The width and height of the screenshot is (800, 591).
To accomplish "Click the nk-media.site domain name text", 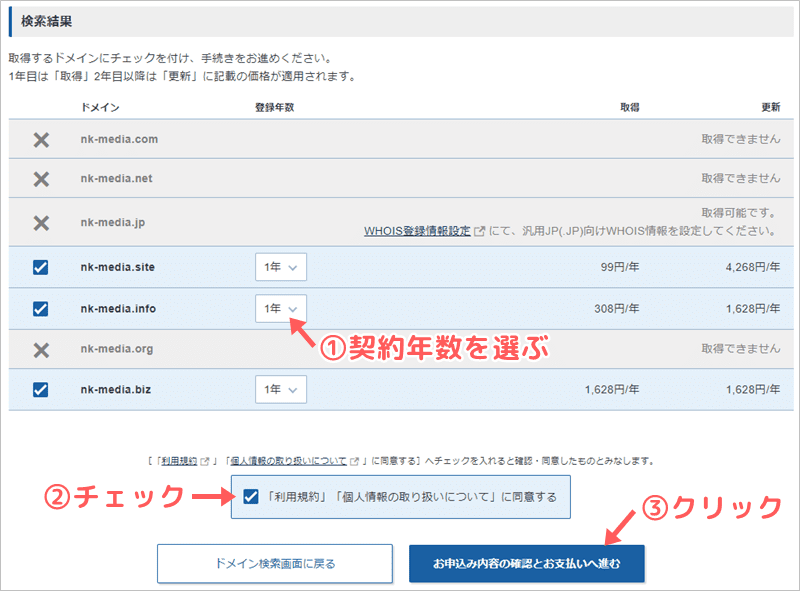I will click(x=118, y=268).
